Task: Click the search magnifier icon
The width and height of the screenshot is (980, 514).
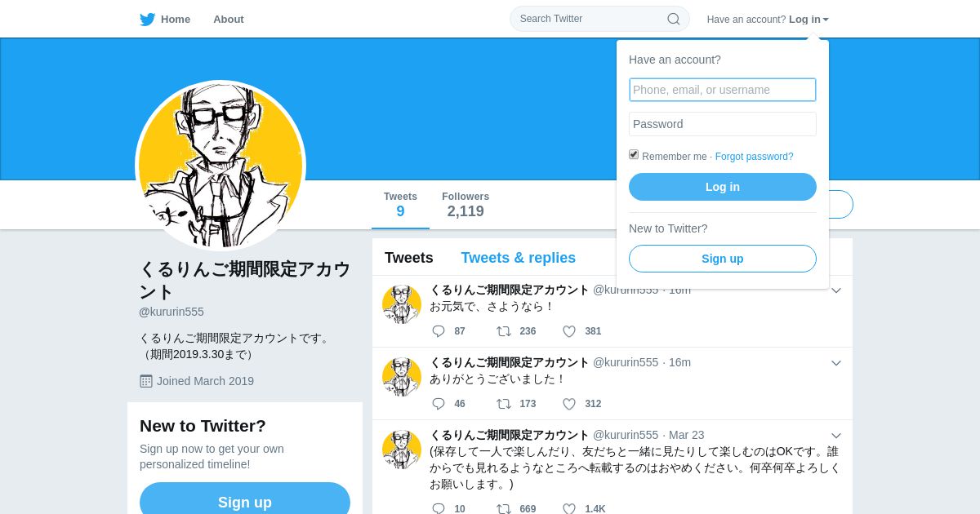Action: pos(674,19)
